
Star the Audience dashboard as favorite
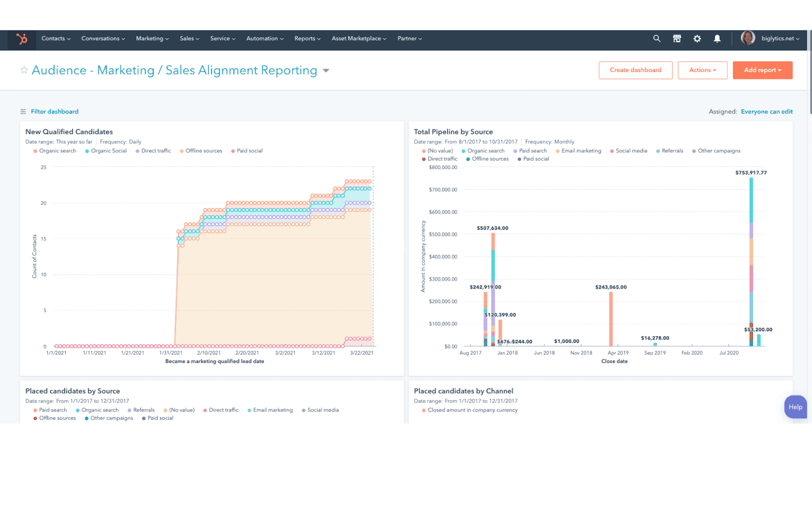coord(23,70)
